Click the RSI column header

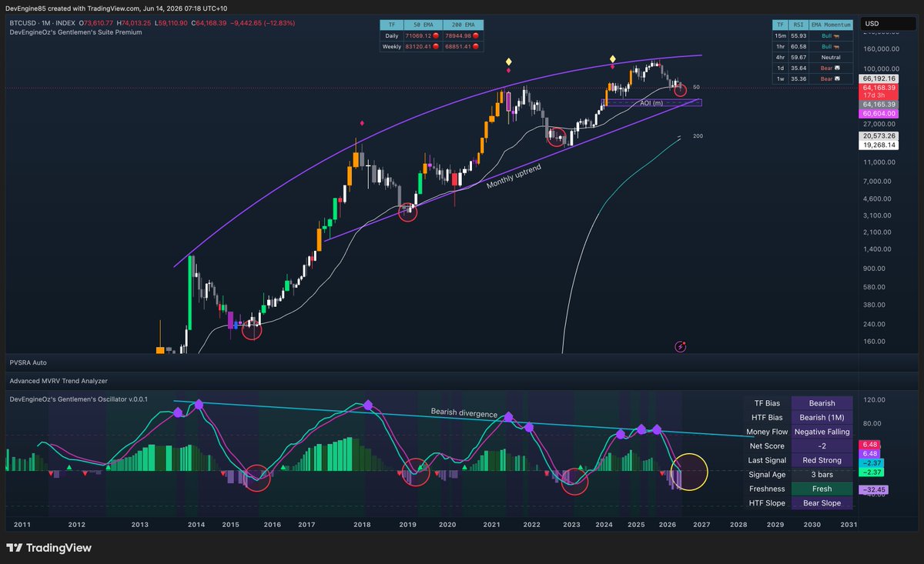click(798, 25)
